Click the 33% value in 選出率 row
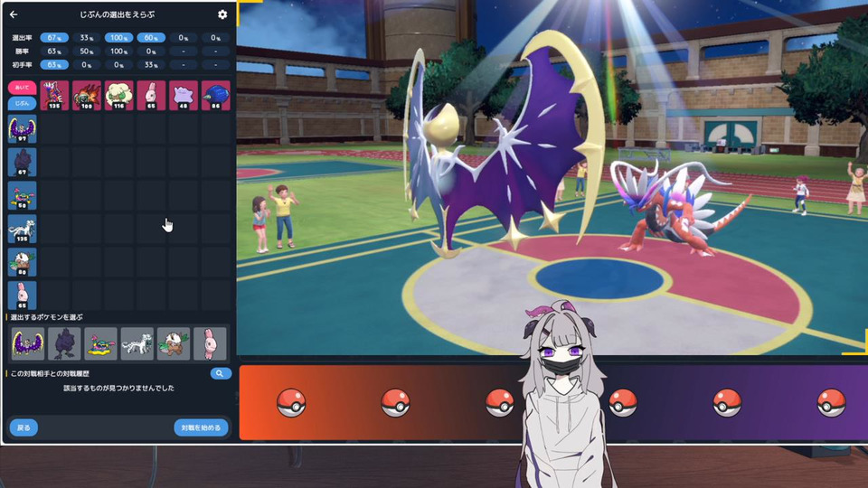The width and height of the screenshot is (868, 488). 87,38
